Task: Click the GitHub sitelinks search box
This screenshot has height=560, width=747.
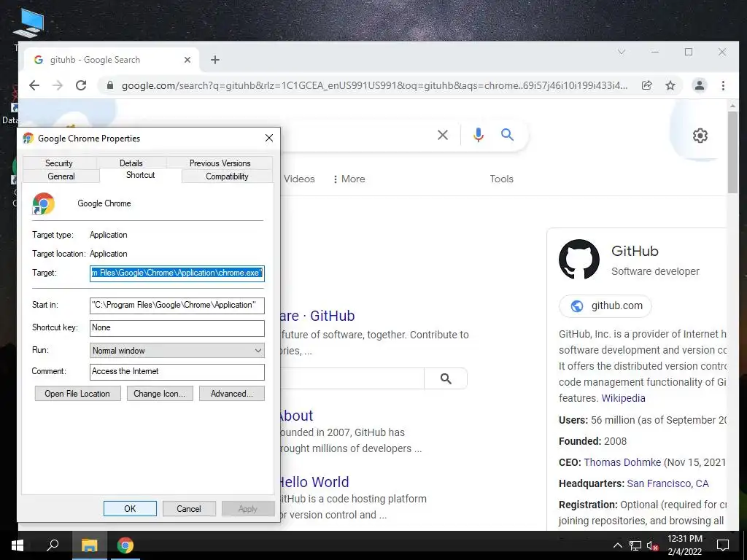Action: [x=352, y=378]
